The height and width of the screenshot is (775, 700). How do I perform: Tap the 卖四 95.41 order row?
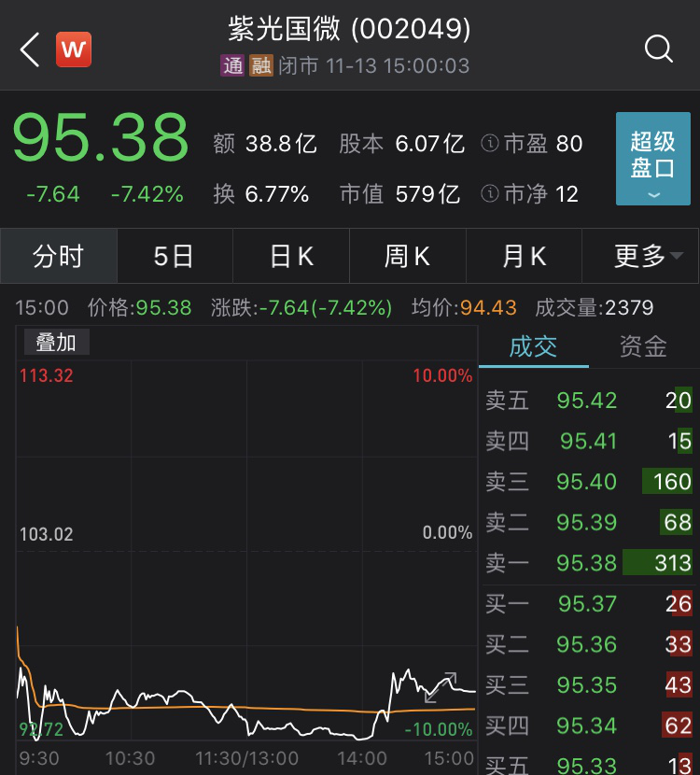[x=588, y=441]
